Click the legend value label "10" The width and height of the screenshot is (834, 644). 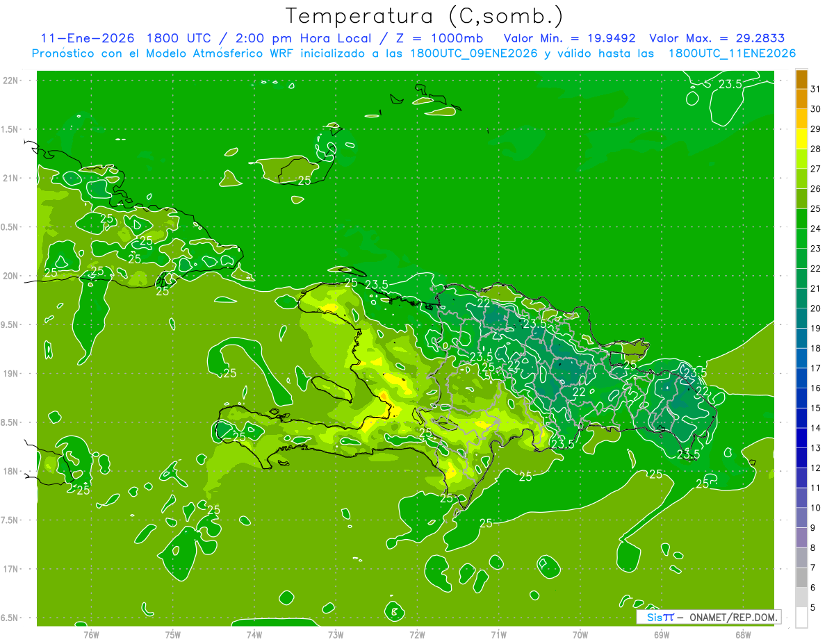tap(816, 508)
